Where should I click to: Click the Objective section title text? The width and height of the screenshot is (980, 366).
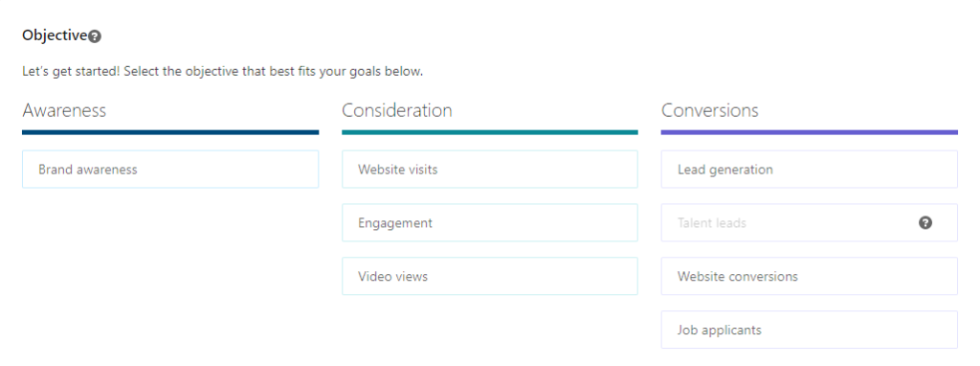55,35
